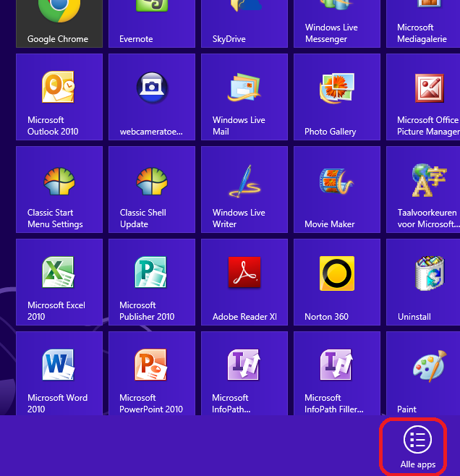
Task: Launch Microsoft Outlook 2010
Action: pos(59,97)
